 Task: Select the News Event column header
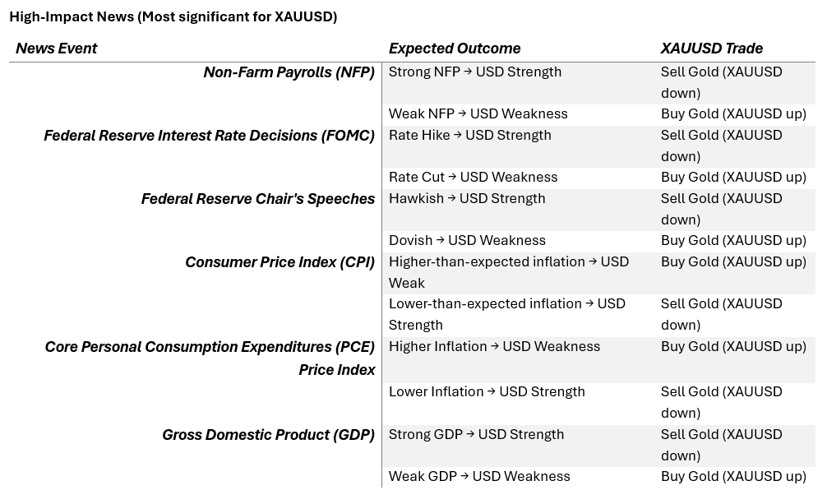[x=56, y=49]
